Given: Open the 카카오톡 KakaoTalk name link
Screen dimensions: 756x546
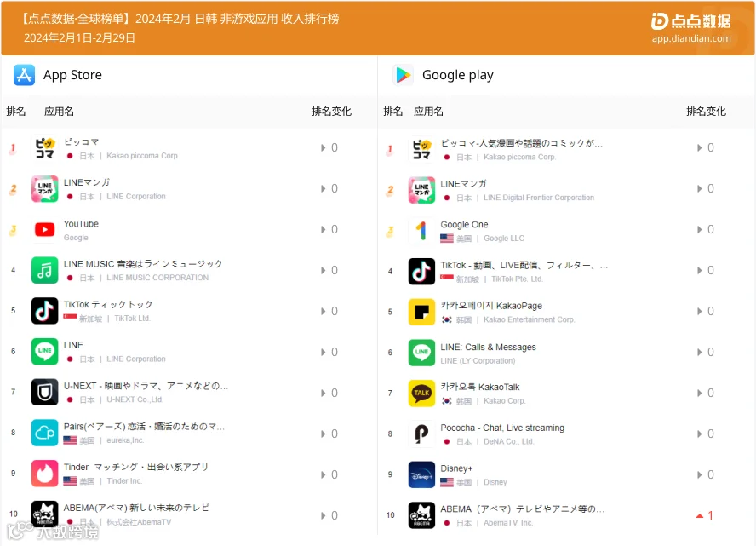Looking at the screenshot, I should pos(479,387).
